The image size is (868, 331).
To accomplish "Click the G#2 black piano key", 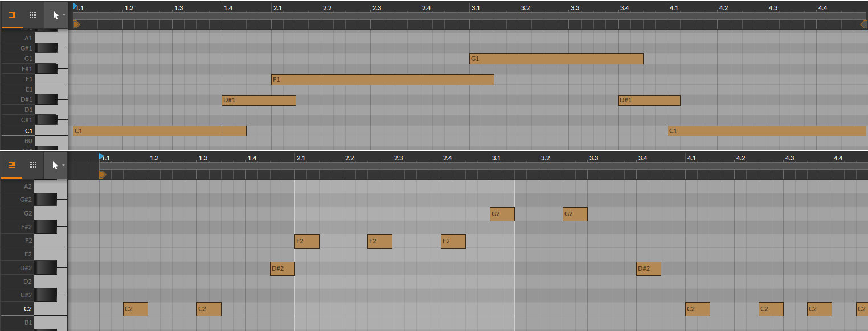I will 47,200.
